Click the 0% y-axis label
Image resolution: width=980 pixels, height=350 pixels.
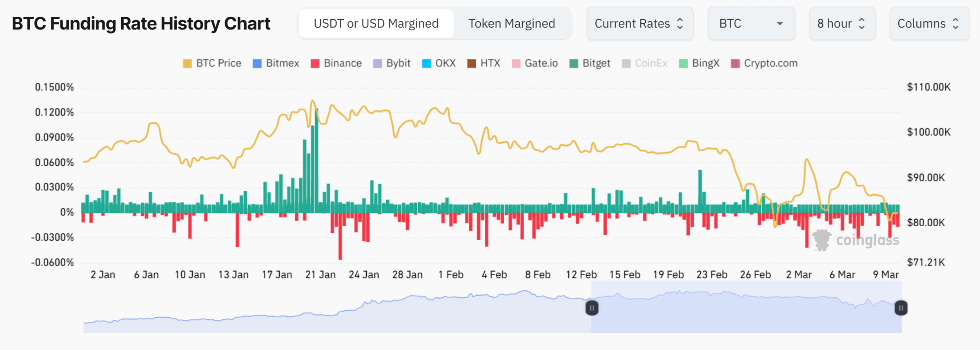point(67,212)
